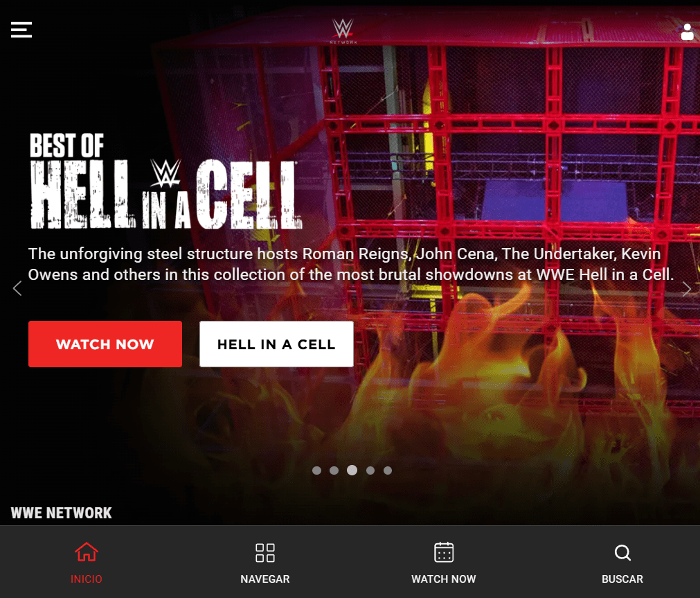Switch to the NAVEGAR tab label

(265, 579)
